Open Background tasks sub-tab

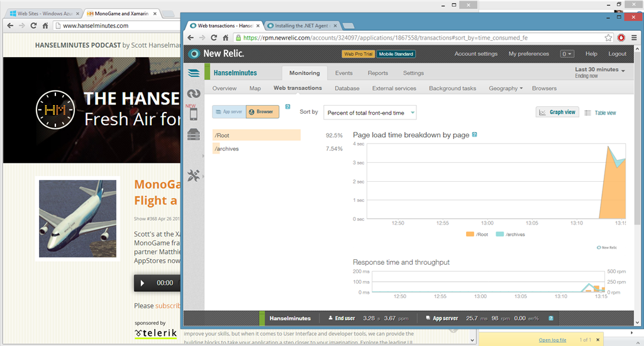click(452, 88)
